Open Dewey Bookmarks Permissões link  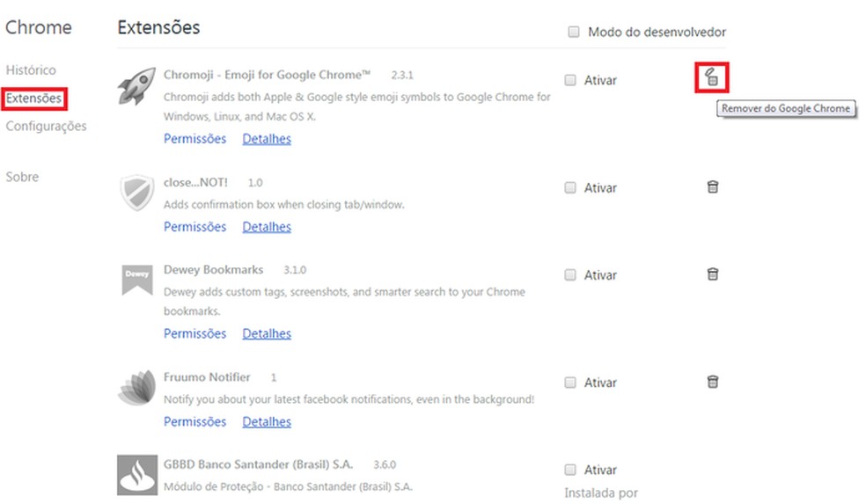[195, 333]
